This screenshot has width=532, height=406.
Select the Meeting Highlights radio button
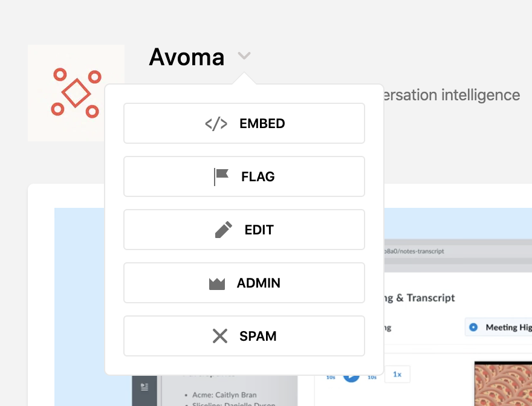coord(473,327)
